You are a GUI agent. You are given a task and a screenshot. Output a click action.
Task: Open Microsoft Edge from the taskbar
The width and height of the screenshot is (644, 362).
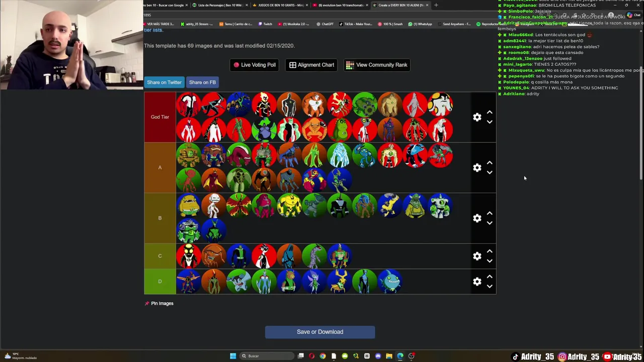tap(400, 356)
